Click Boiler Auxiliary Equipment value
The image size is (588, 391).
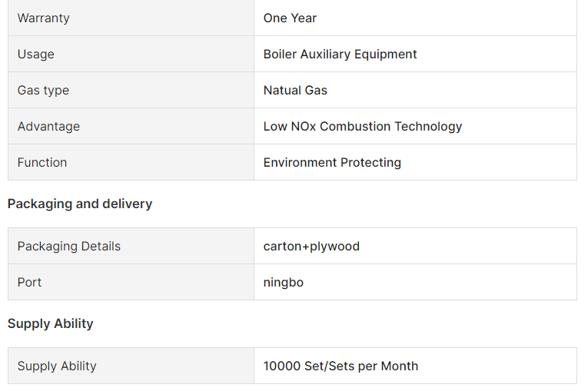(340, 54)
